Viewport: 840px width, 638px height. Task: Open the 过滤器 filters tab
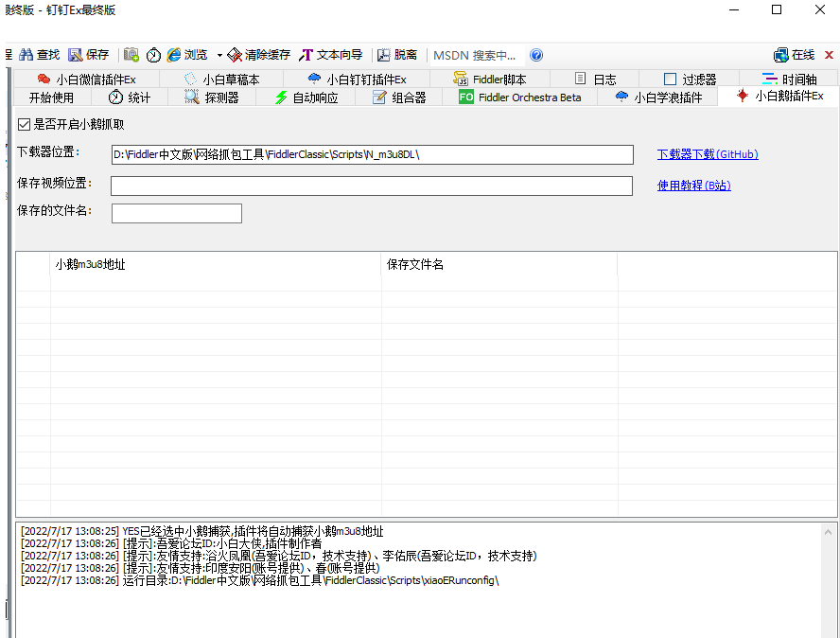click(x=690, y=80)
